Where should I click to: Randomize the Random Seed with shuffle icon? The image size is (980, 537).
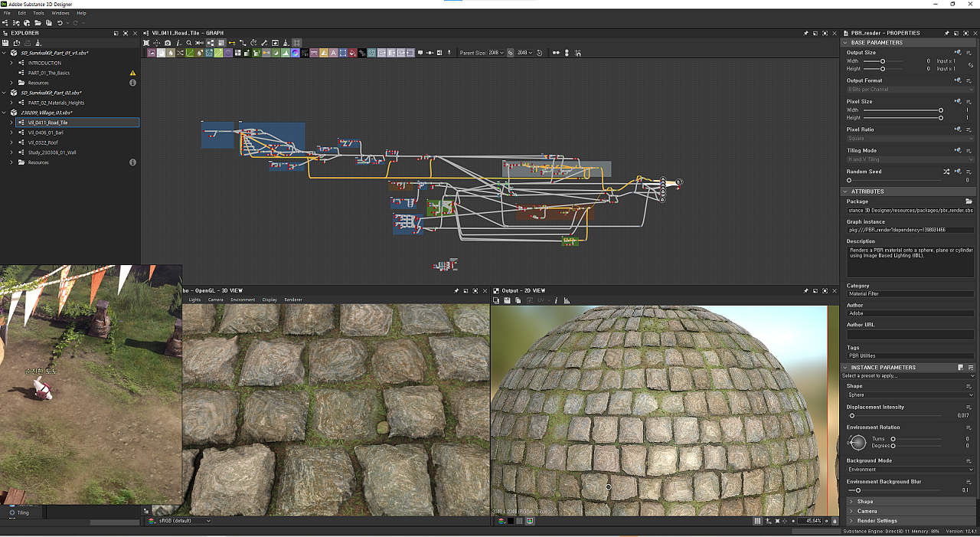[946, 172]
